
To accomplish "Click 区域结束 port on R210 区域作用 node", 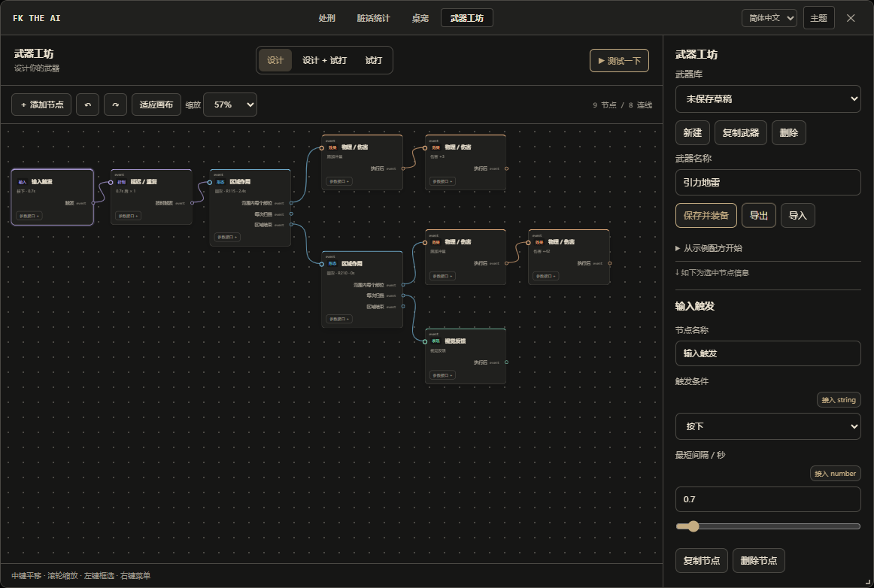I will 403,307.
